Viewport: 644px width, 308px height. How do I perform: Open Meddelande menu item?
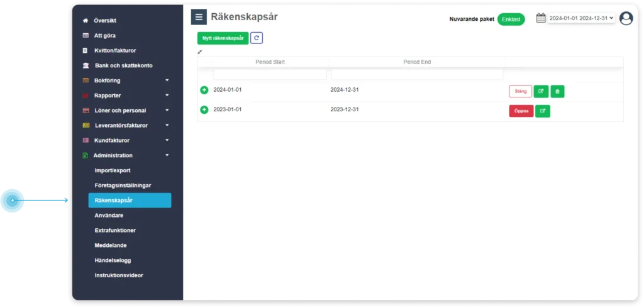pos(111,246)
